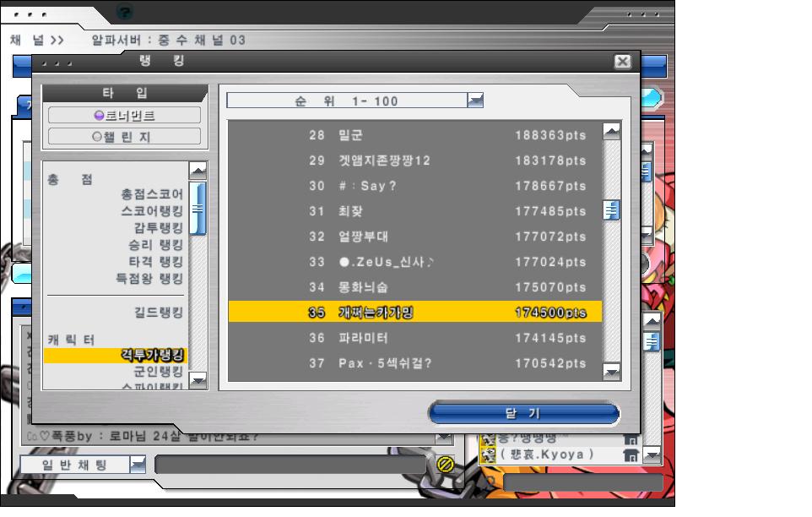Click the question mark help icon at top
This screenshot has height=517, width=812.
pyautogui.click(x=125, y=11)
